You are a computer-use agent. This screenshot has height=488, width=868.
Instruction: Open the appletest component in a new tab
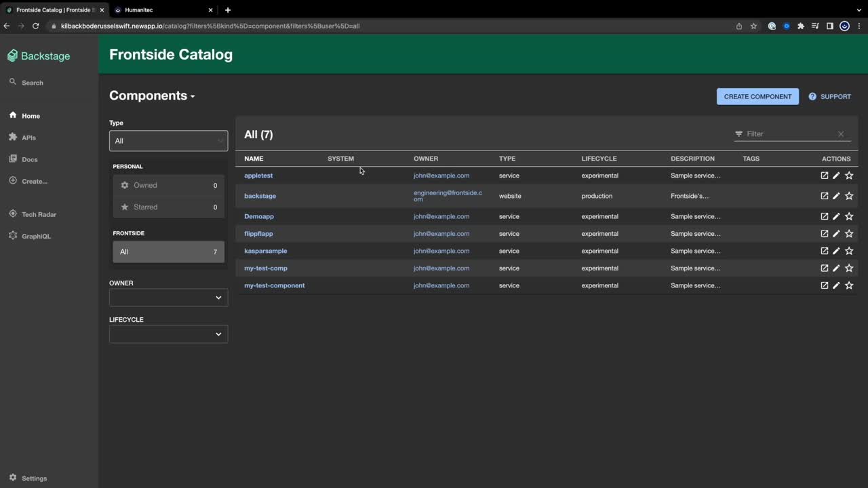[x=823, y=175]
